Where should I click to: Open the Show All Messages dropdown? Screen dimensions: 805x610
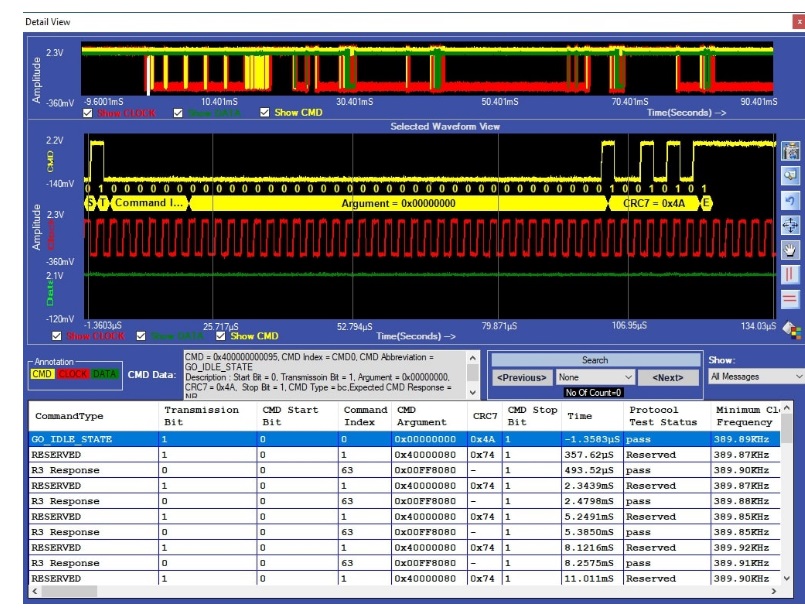point(756,376)
